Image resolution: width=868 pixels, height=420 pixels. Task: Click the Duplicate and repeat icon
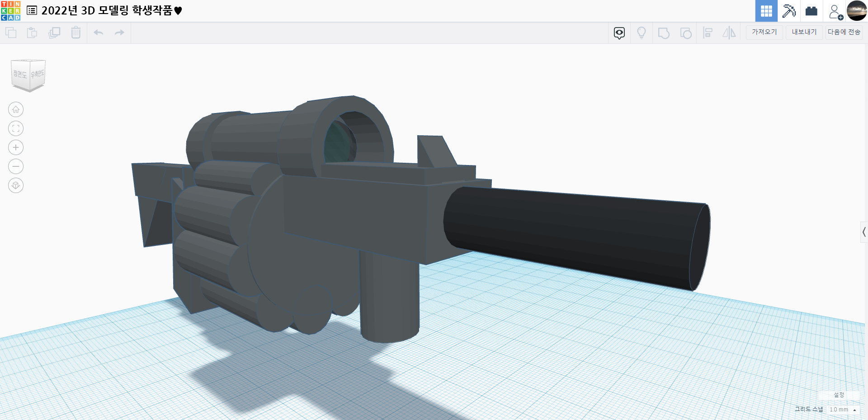(54, 33)
